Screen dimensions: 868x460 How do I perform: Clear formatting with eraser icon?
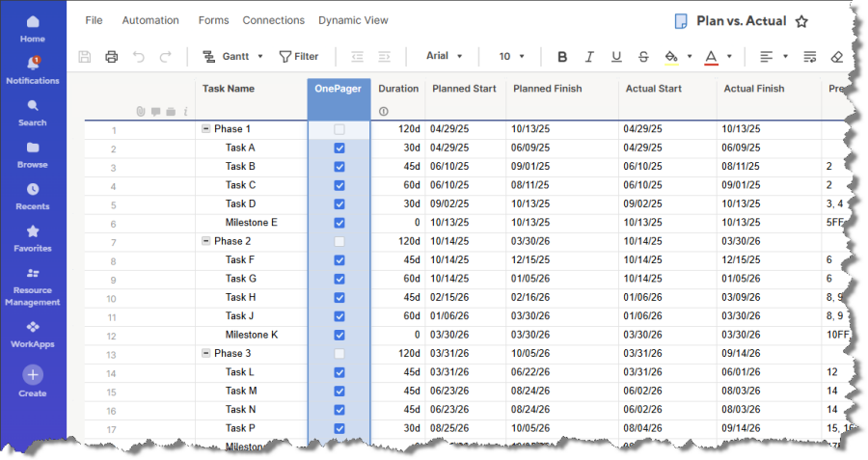(837, 57)
